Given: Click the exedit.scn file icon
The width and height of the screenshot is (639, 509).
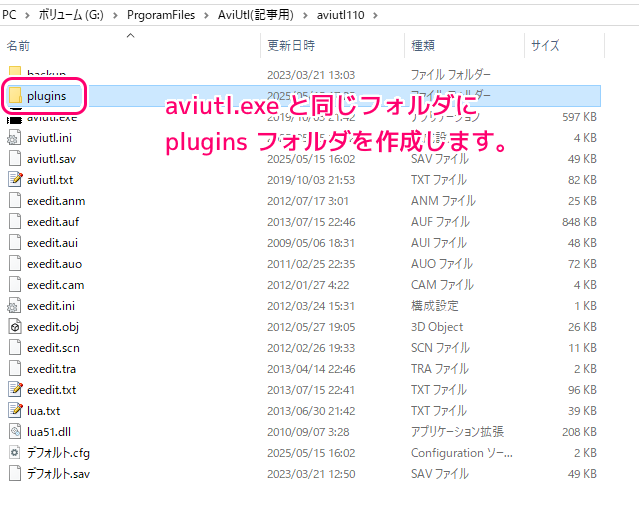Looking at the screenshot, I should pyautogui.click(x=15, y=348).
